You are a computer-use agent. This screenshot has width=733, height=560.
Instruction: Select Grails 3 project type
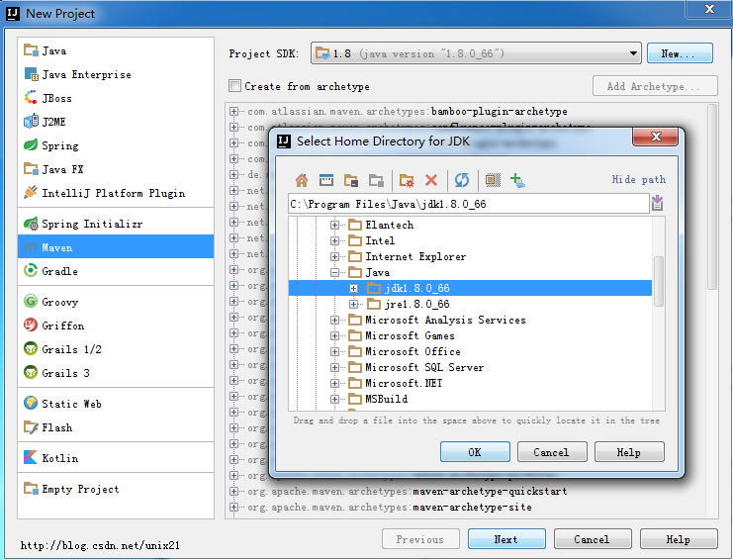(x=116, y=373)
